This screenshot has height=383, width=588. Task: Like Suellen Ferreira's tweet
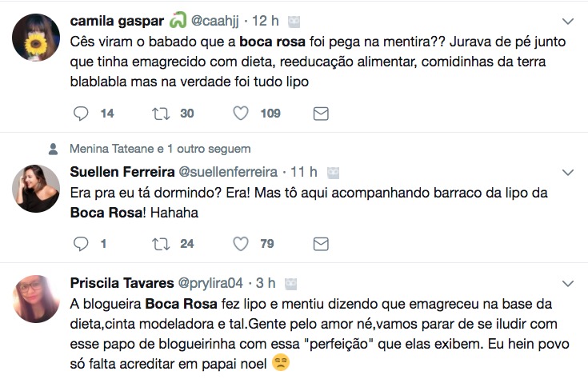coord(241,243)
